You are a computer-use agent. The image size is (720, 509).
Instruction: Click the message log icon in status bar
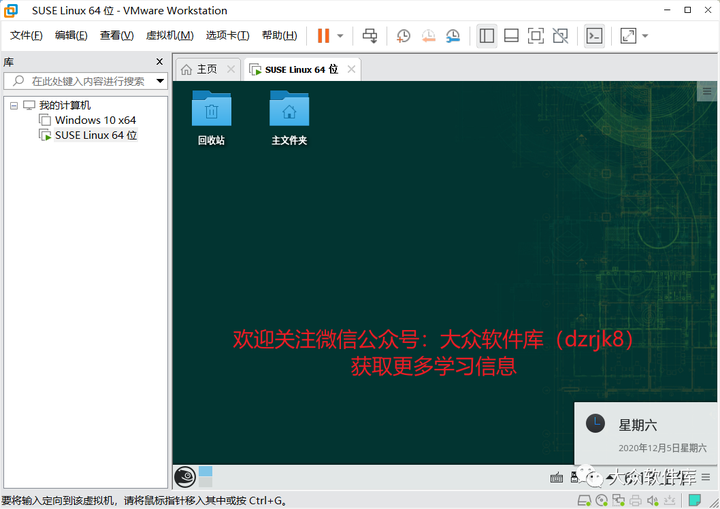[x=695, y=500]
